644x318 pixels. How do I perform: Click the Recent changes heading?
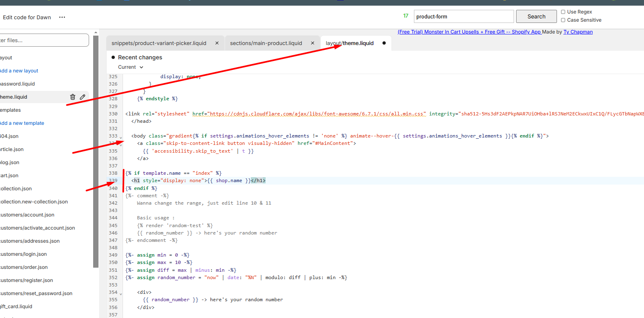140,57
